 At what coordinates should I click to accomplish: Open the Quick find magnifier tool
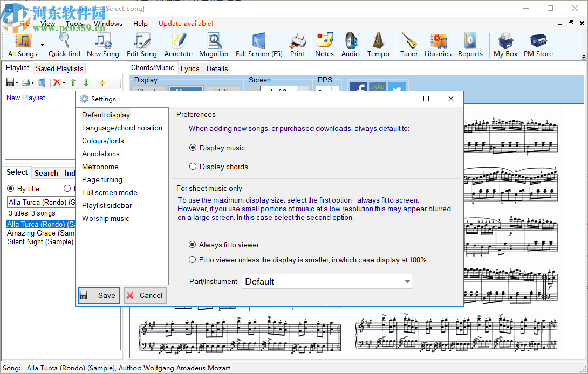tap(64, 45)
